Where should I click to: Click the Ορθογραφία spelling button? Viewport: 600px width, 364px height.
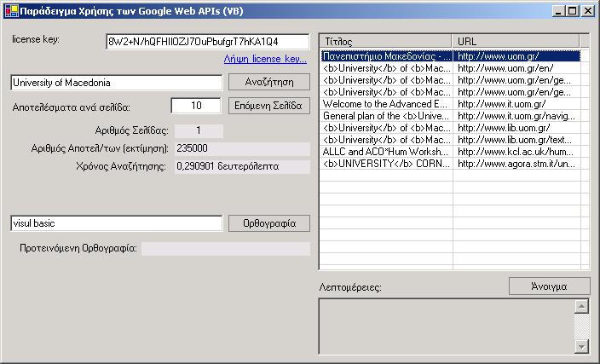point(269,223)
